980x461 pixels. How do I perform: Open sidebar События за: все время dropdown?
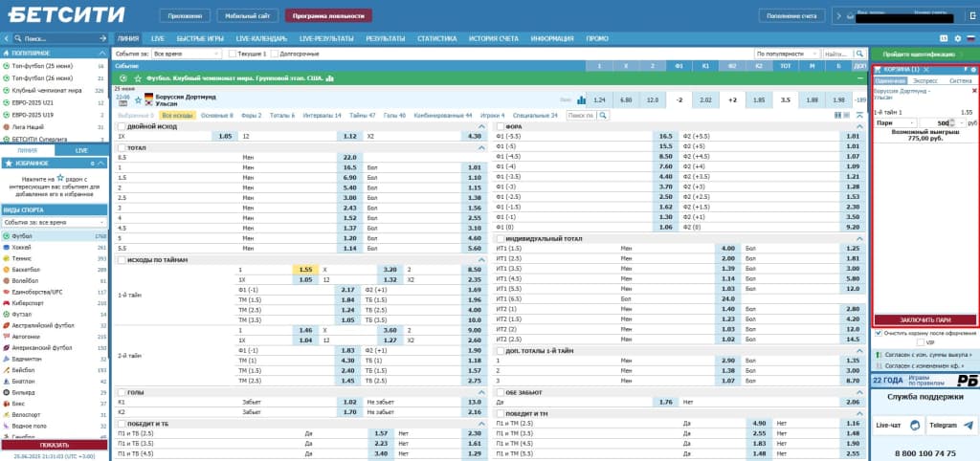55,223
